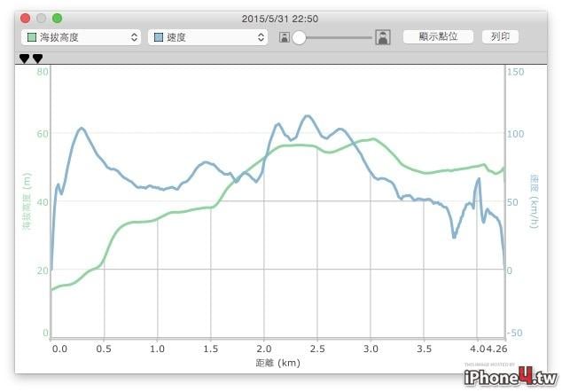562x392 pixels.
Task: Click the 速度 dropdown stepper arrows
Action: pos(261,37)
